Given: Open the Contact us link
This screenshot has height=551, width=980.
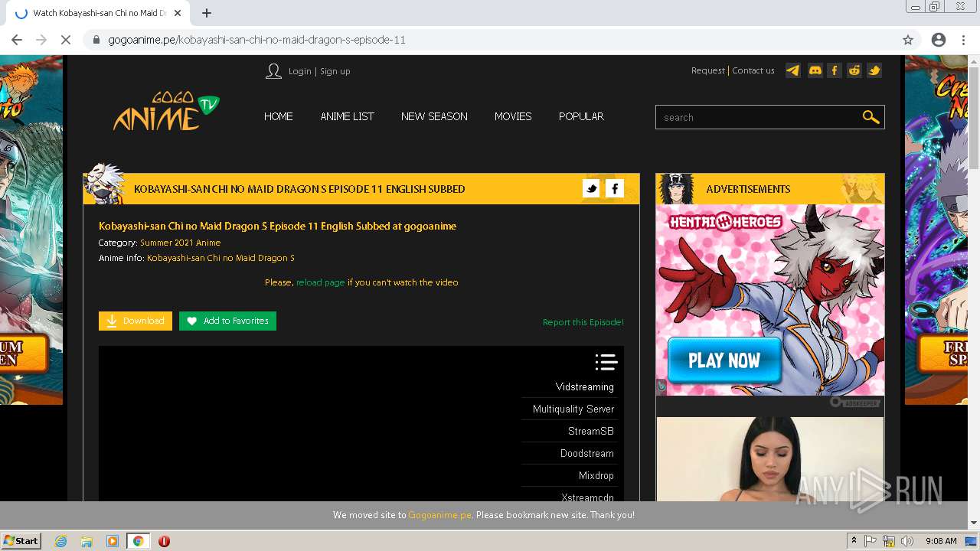Looking at the screenshot, I should pos(753,70).
